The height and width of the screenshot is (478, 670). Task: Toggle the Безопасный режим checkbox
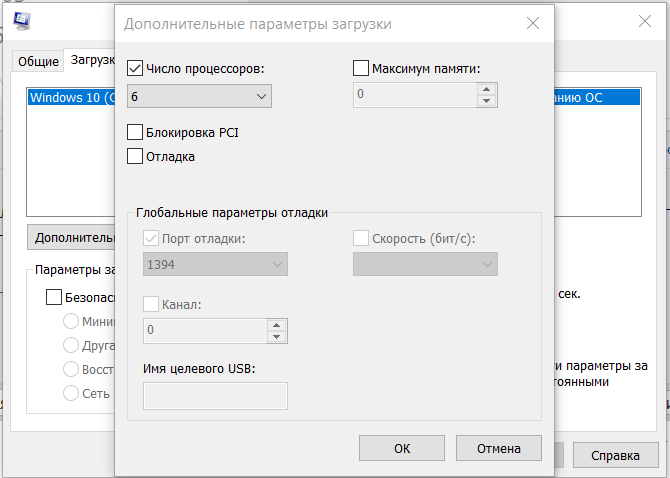[54, 297]
